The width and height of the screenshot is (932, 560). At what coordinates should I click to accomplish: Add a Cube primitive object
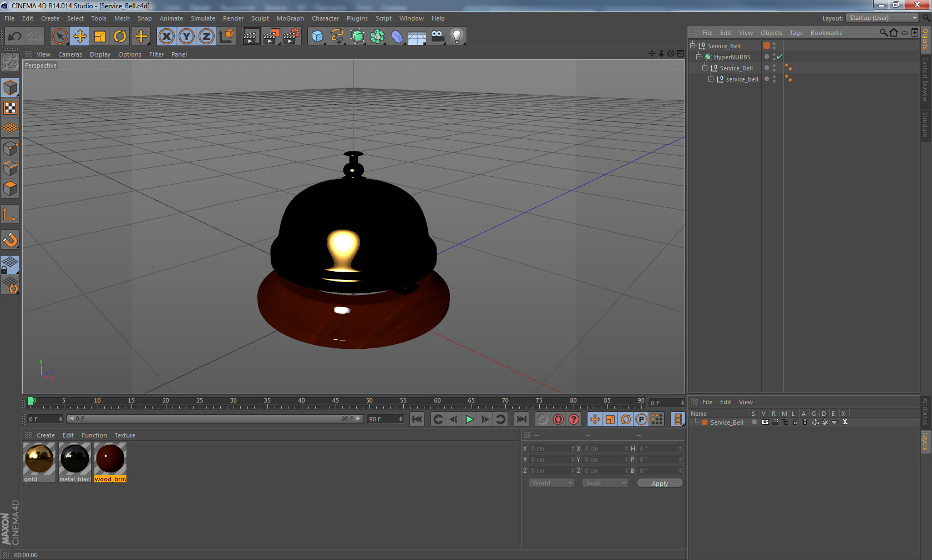[317, 37]
